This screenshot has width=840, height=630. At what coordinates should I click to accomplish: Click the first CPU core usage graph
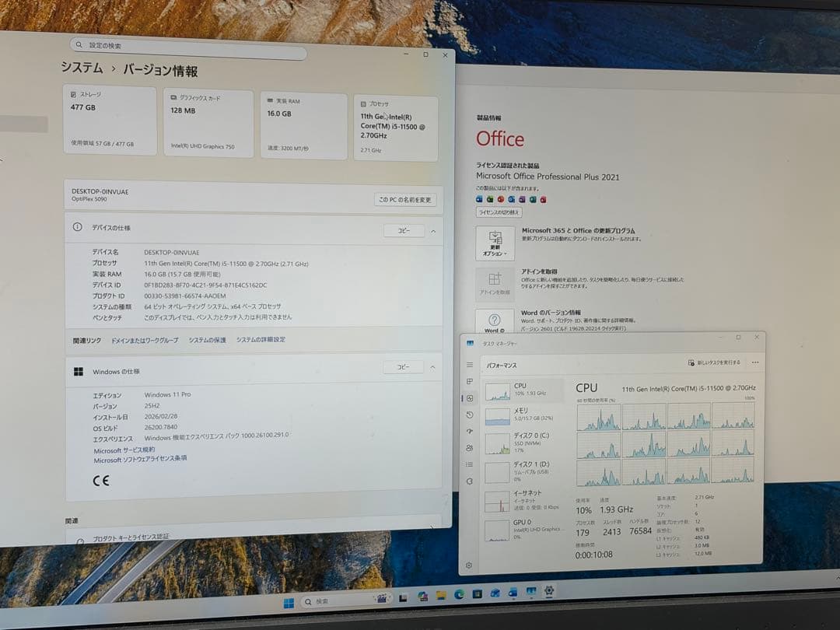(598, 417)
